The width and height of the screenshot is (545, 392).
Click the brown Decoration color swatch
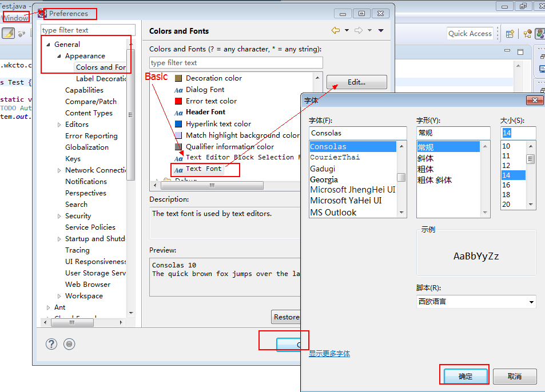pos(178,78)
